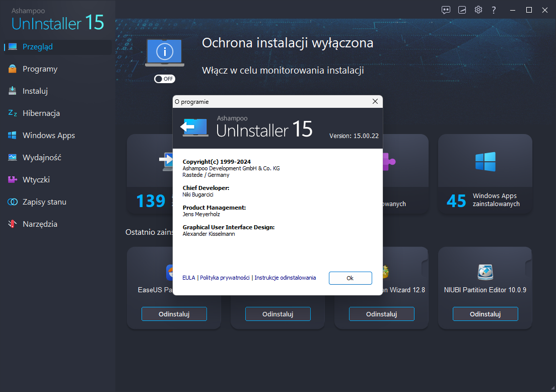Image resolution: width=556 pixels, height=392 pixels.
Task: Click the Partition Wizard program icon
Action: pyautogui.click(x=386, y=272)
